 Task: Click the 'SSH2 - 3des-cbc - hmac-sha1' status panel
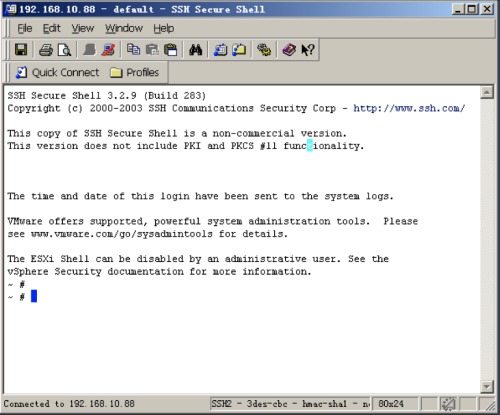tap(290, 404)
